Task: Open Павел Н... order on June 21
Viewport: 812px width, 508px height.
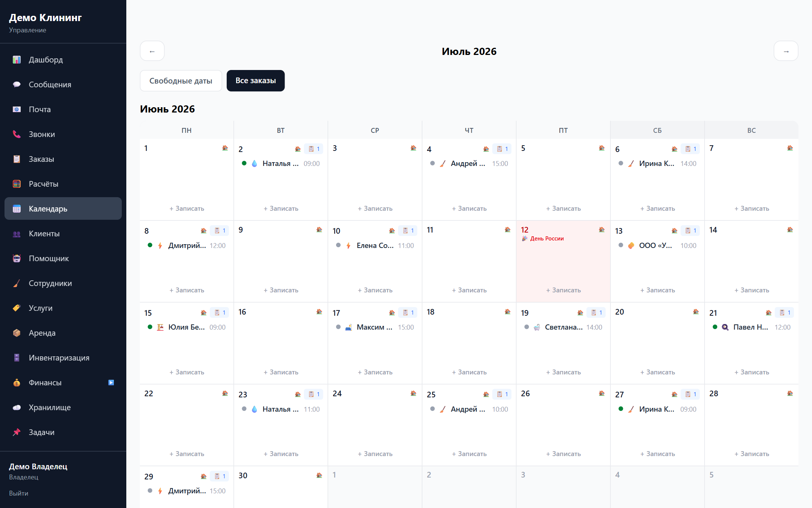Action: click(x=752, y=327)
